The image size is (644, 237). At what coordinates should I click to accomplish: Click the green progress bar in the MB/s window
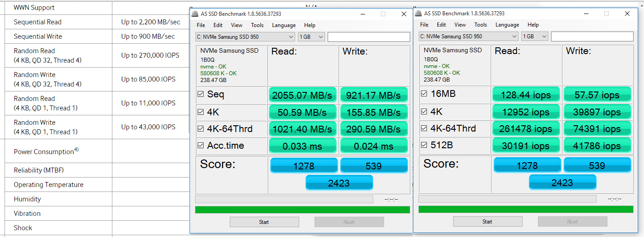click(302, 210)
